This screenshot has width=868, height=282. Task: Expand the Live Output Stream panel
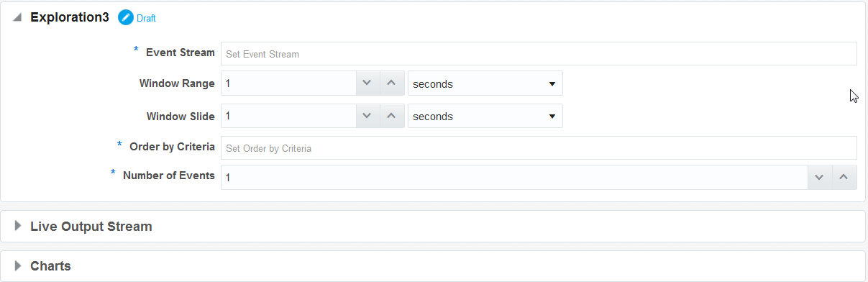click(18, 226)
